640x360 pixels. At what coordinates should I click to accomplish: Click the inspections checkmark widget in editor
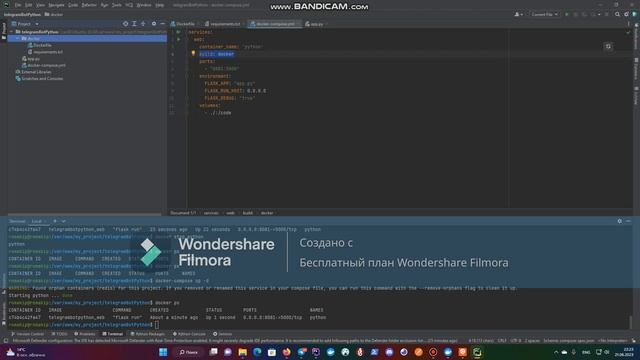pyautogui.click(x=628, y=32)
